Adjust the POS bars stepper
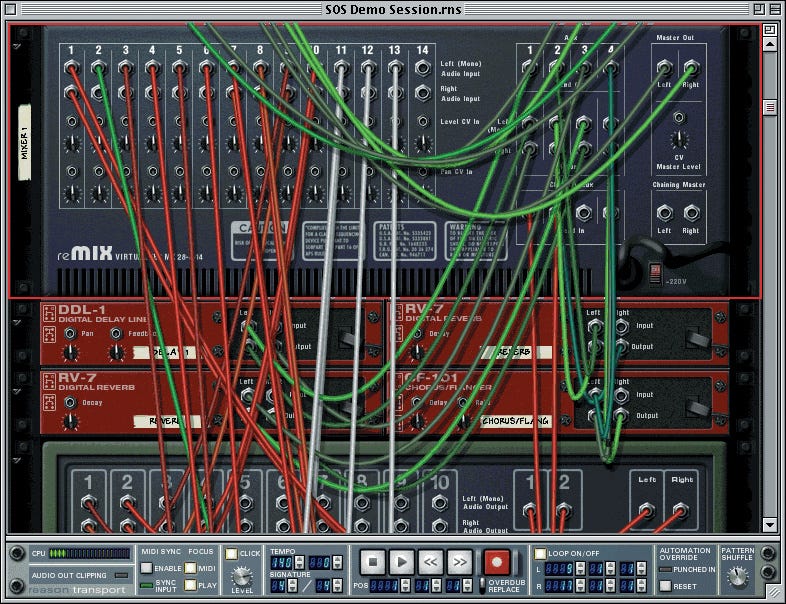This screenshot has width=786, height=604. point(405,585)
